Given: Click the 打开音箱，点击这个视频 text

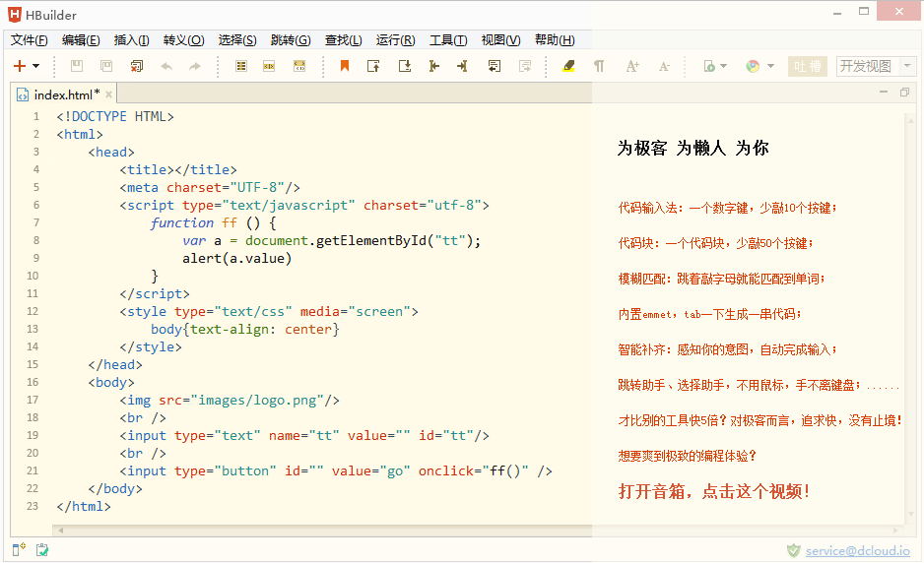Looking at the screenshot, I should point(713,491).
